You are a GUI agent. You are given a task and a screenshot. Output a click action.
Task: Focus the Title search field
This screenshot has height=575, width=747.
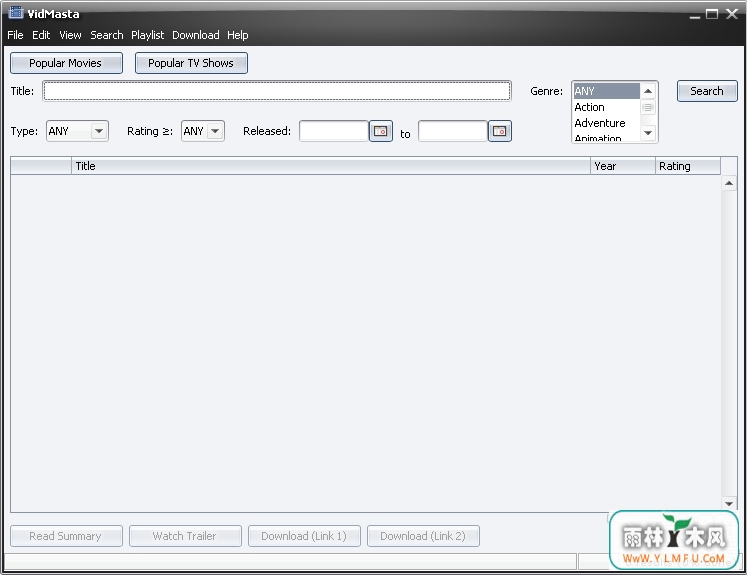[x=277, y=91]
